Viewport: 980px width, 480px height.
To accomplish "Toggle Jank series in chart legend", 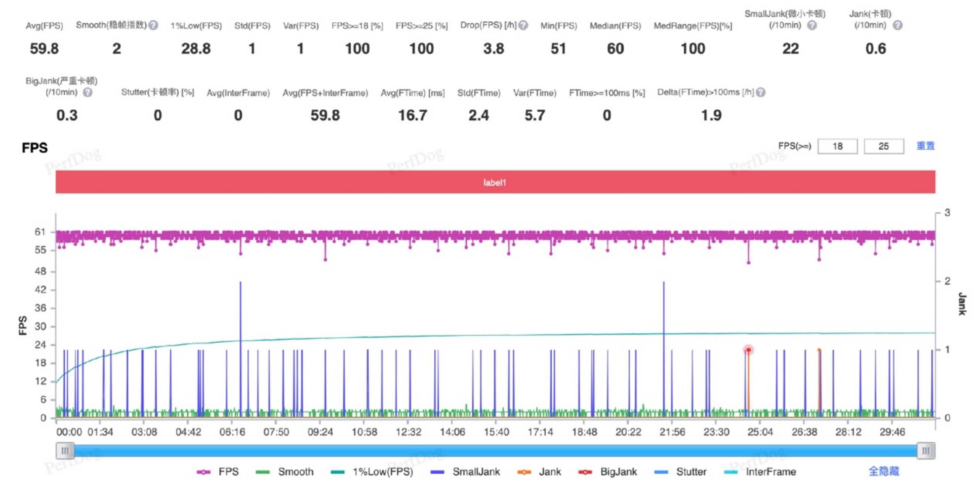I will coord(539,472).
